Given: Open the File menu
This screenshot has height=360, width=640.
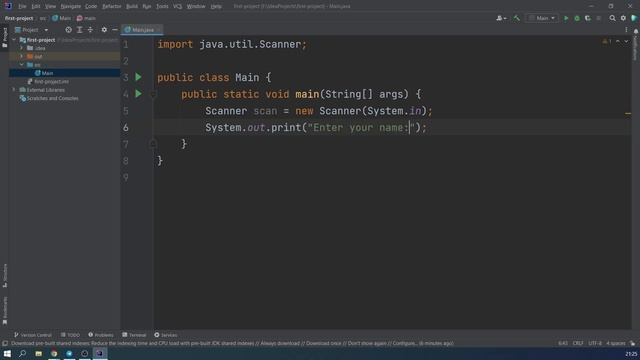Looking at the screenshot, I should click(x=22, y=6).
